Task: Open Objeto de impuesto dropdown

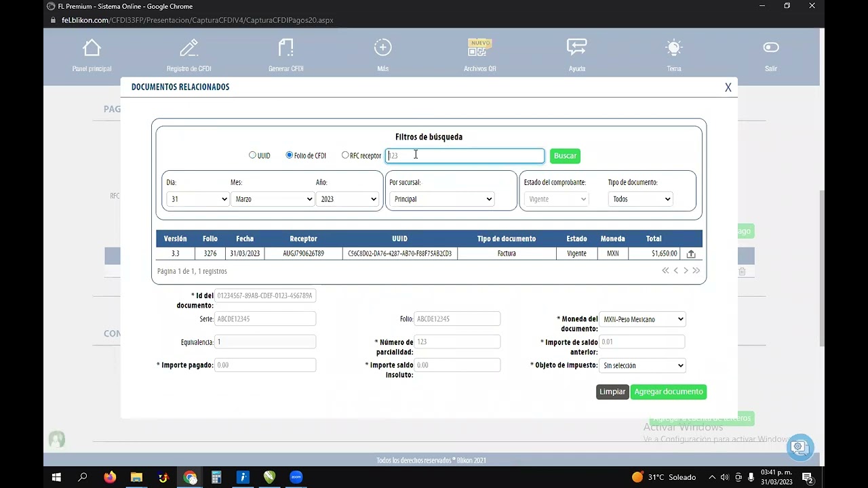Action: (642, 365)
